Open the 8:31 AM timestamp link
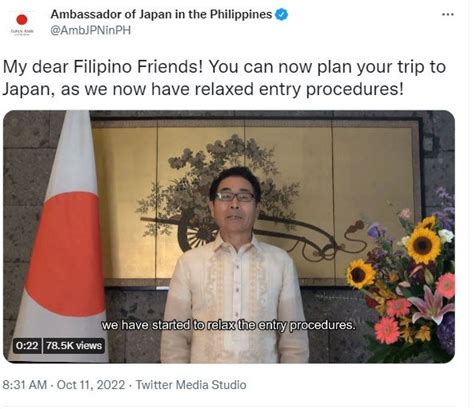The width and height of the screenshot is (474, 409). coord(25,385)
